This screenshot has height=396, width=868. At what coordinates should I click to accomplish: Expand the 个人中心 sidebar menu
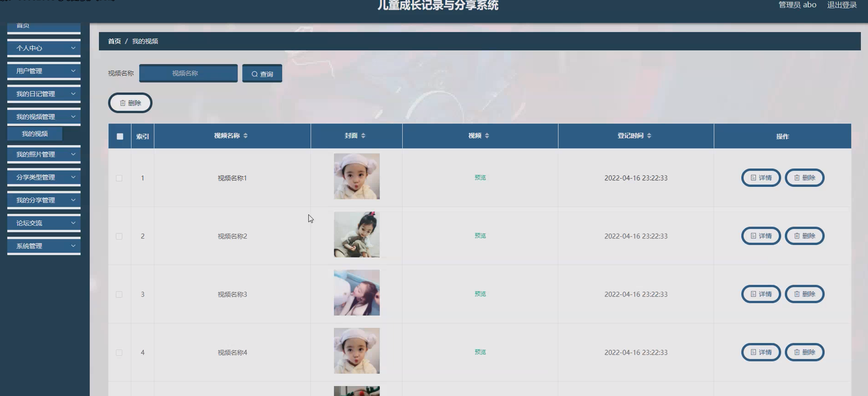pyautogui.click(x=44, y=48)
